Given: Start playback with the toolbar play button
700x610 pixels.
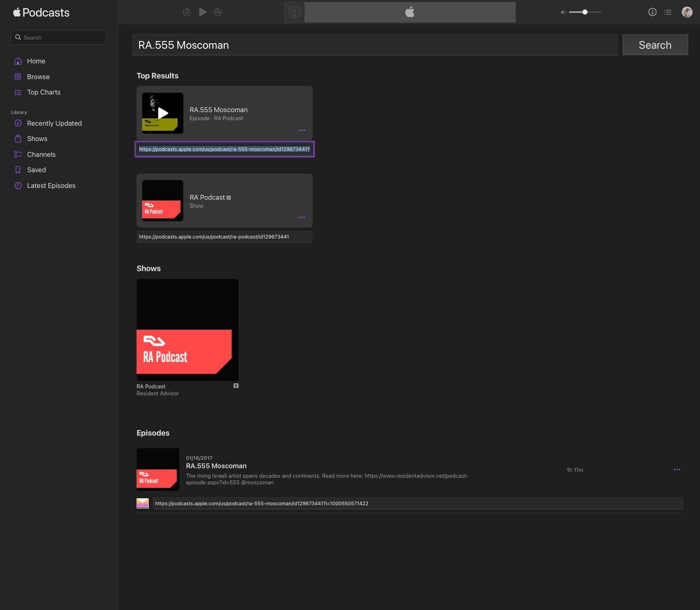Looking at the screenshot, I should 202,12.
